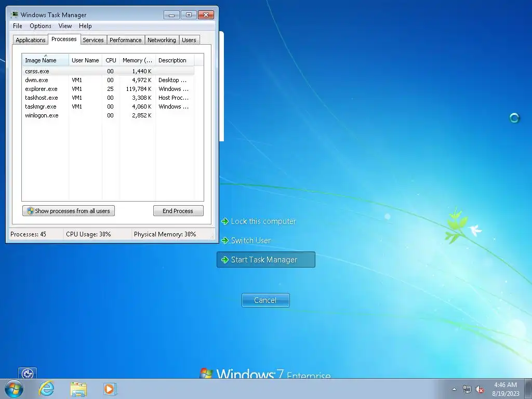
Task: Click the Ease of Access button
Action: [28, 373]
